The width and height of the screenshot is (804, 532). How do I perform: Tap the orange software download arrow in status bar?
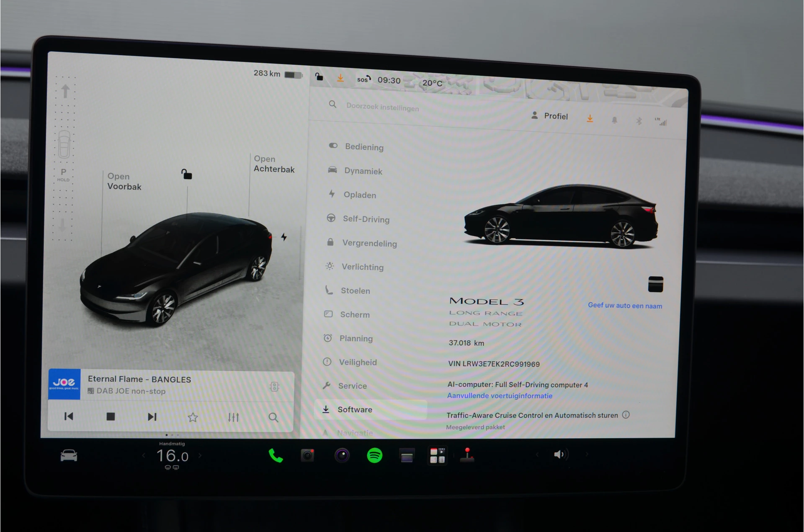click(x=340, y=78)
